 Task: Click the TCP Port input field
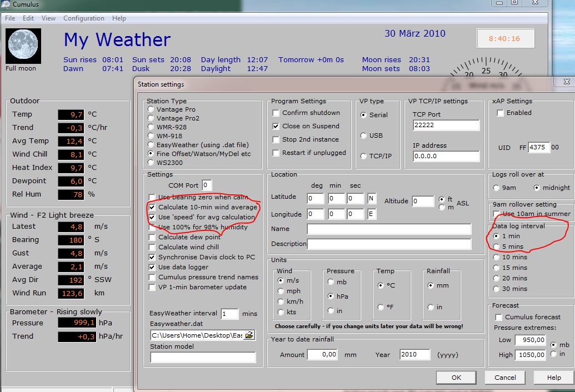click(446, 125)
